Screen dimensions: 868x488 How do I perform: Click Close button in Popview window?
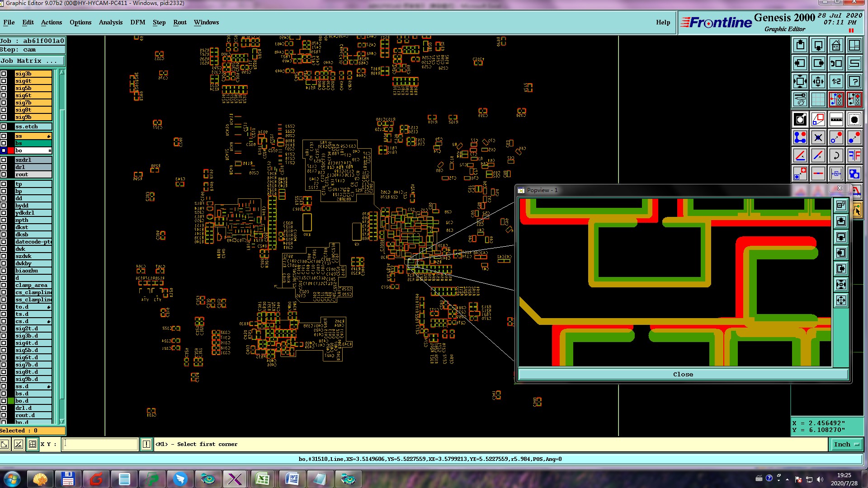pos(683,374)
